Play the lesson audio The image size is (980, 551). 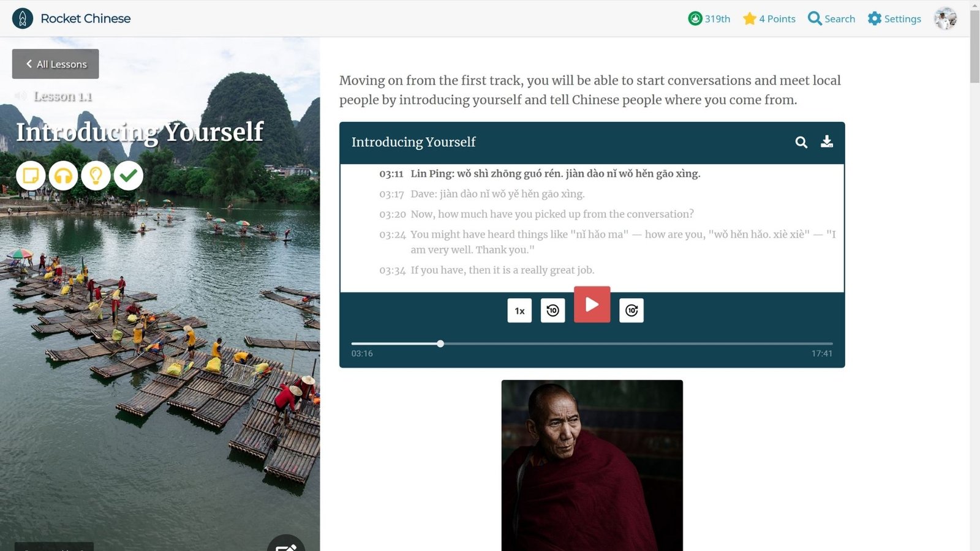click(592, 304)
